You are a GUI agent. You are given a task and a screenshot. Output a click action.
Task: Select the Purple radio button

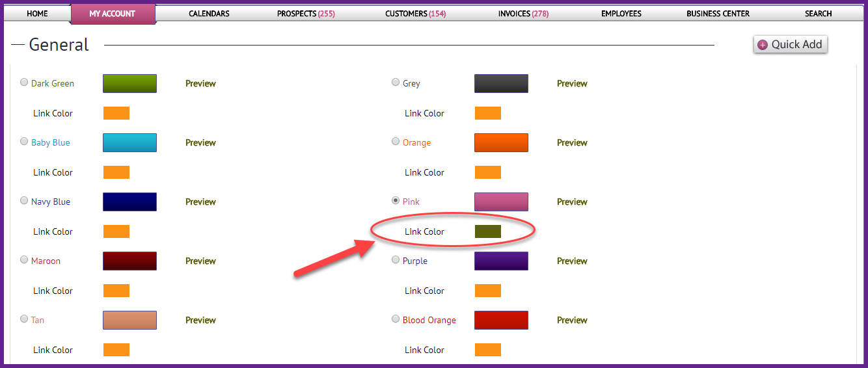pos(396,260)
